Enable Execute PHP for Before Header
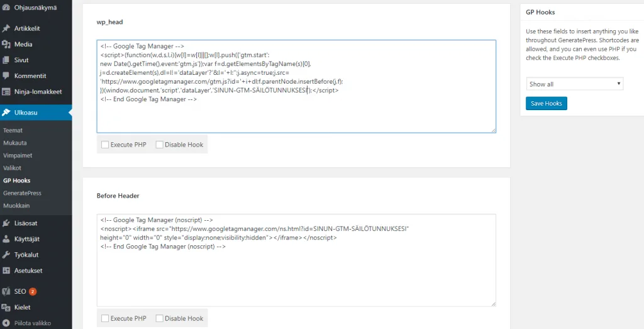The height and width of the screenshot is (329, 644). 105,318
